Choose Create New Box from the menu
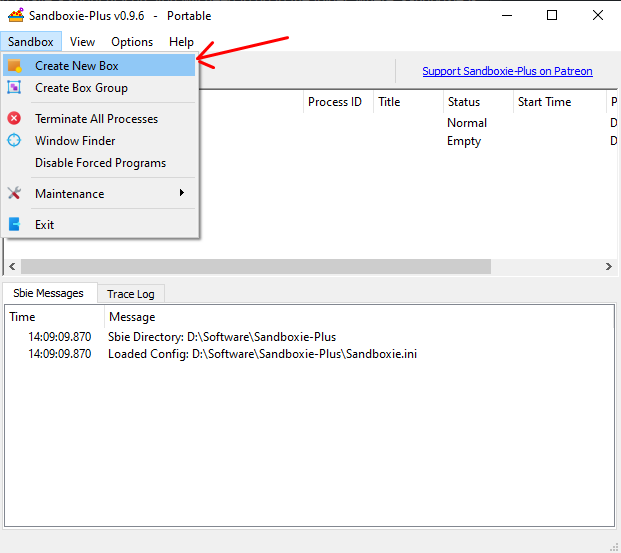621x553 pixels. [x=99, y=65]
